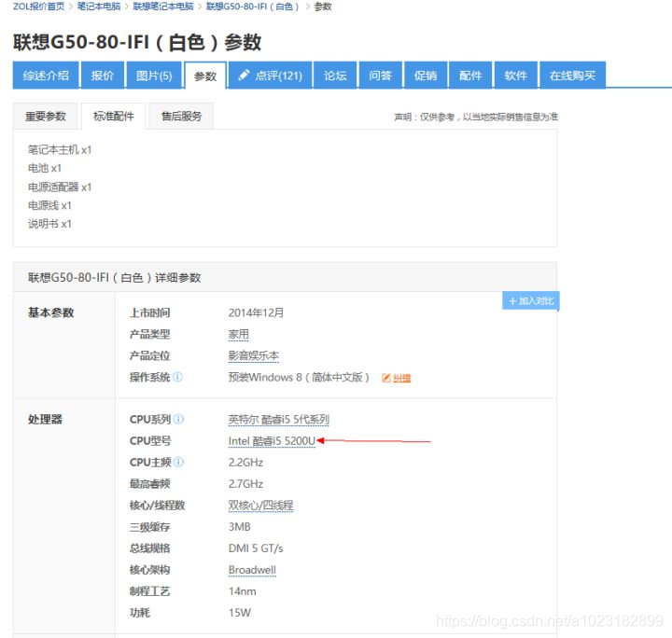Open the Broadwell architecture link

coord(252,570)
